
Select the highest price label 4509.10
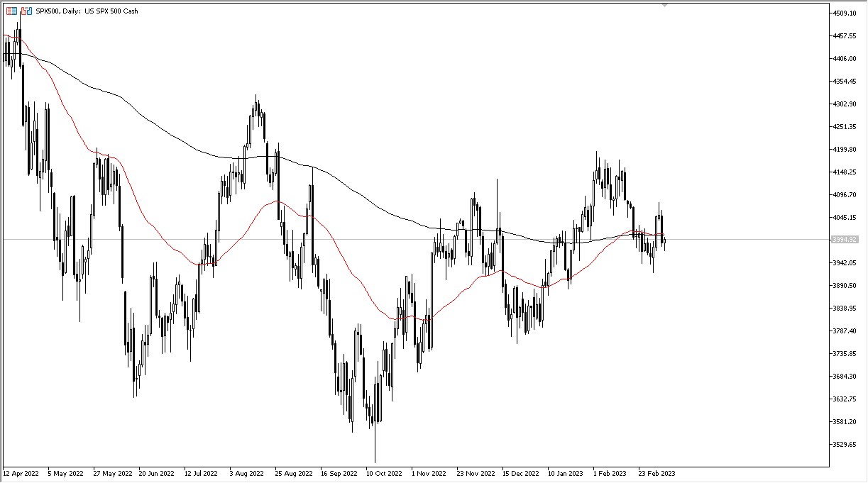click(845, 11)
